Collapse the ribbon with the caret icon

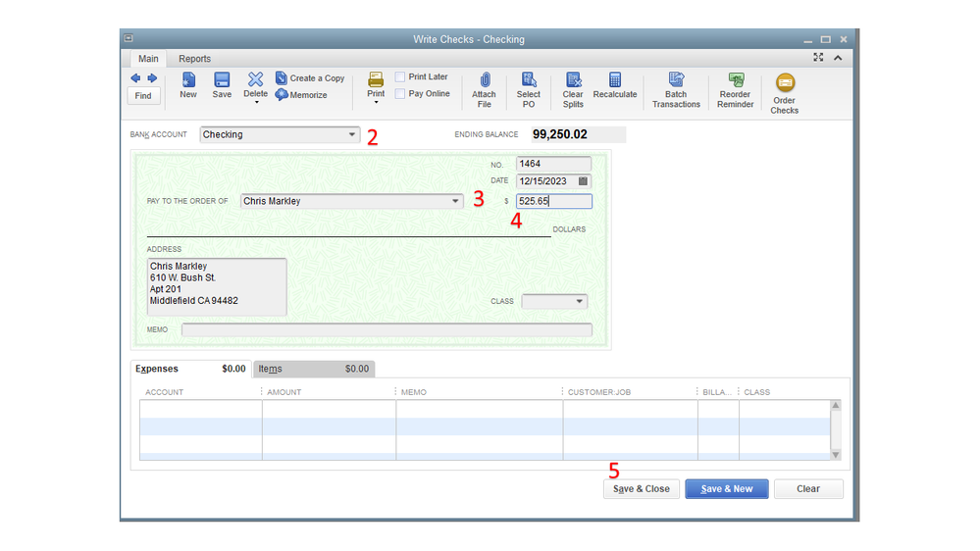tap(838, 58)
